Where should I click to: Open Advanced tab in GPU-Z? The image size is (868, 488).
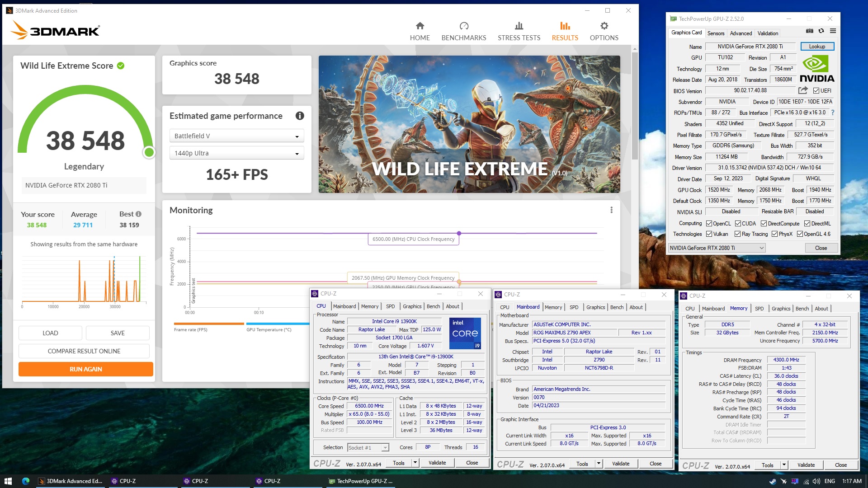741,33
